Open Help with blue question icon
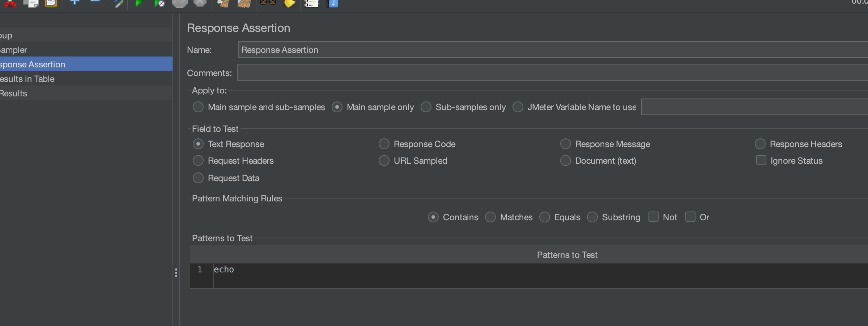The width and height of the screenshot is (868, 326). [332, 3]
